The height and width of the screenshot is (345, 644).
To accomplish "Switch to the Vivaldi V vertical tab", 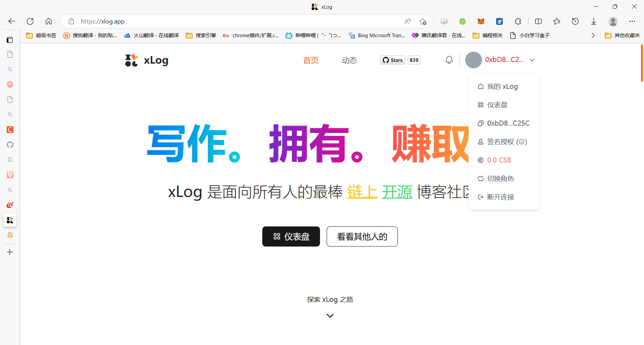I will click(x=10, y=175).
